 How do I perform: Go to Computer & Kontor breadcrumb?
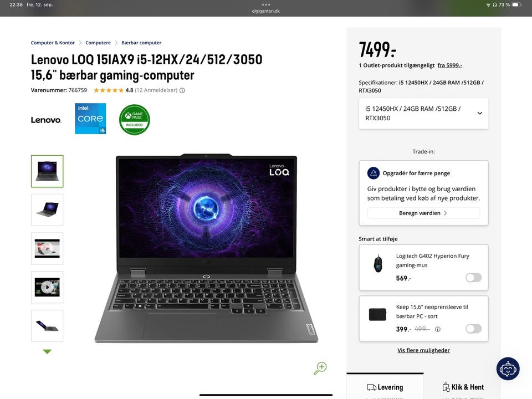coord(53,43)
